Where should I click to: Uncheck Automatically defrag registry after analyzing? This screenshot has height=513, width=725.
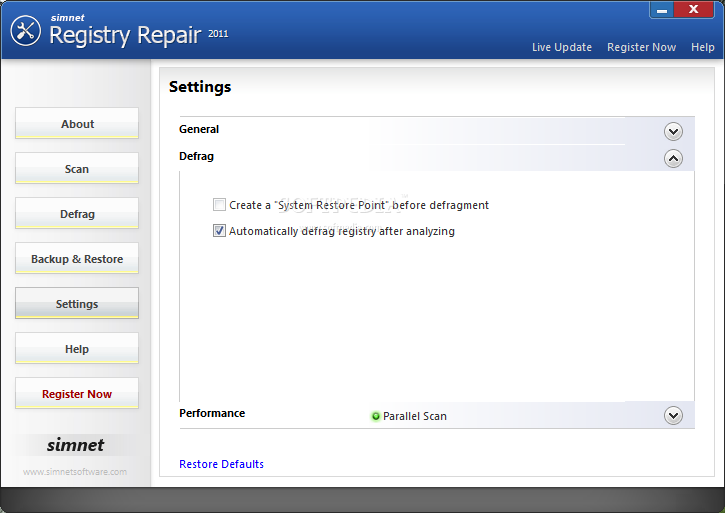[x=219, y=230]
